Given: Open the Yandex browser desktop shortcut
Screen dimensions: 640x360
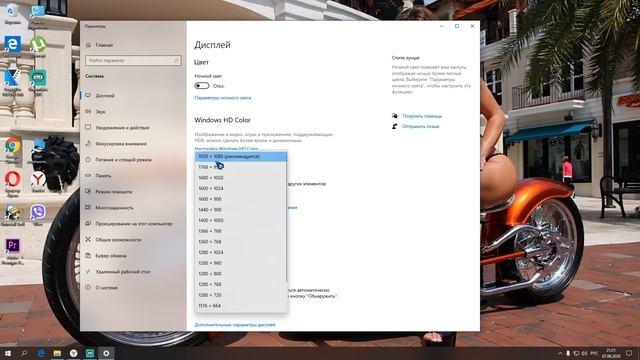Looking at the screenshot, I should click(38, 182).
